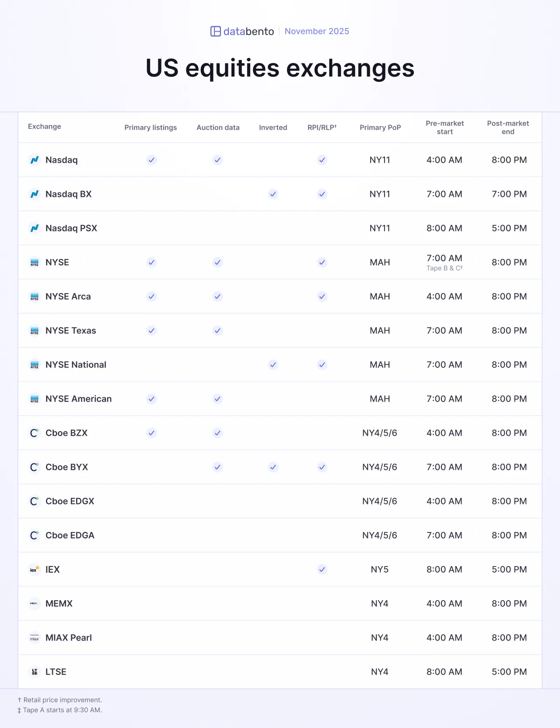Click the NYSE National exchange name
Image resolution: width=560 pixels, height=728 pixels.
(x=76, y=365)
